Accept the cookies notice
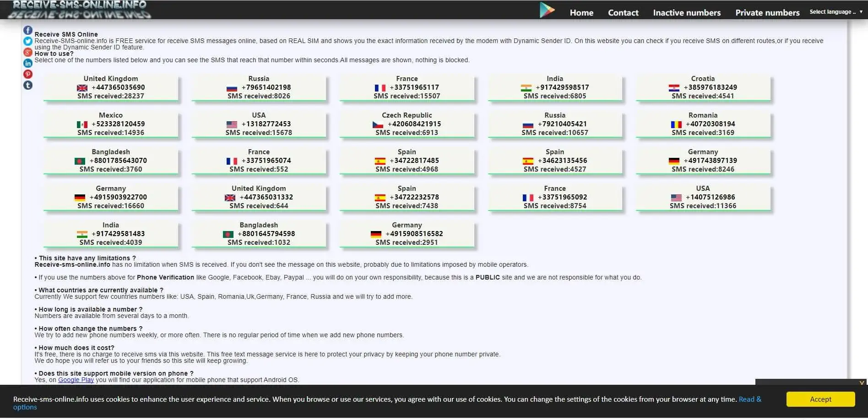The height and width of the screenshot is (420, 868). (x=820, y=399)
